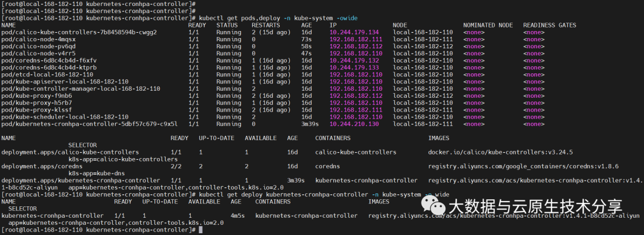Click the 'kubectl get pods,deploy -n kube-system -owide' command
The height and width of the screenshot is (235, 644).
(278, 18)
